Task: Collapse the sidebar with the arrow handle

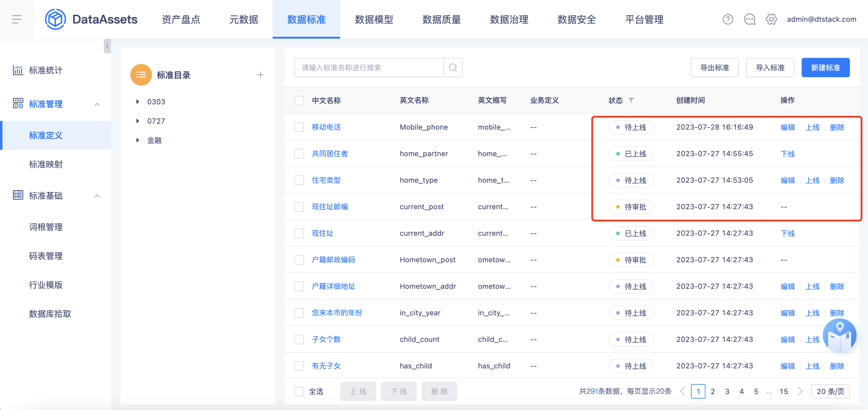Action: point(107,46)
